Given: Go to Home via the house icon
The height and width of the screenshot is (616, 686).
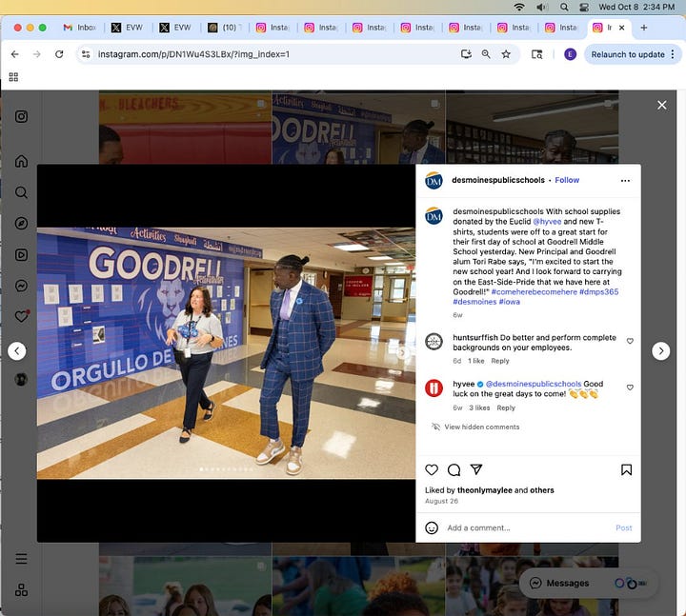Looking at the screenshot, I should click(x=21, y=161).
